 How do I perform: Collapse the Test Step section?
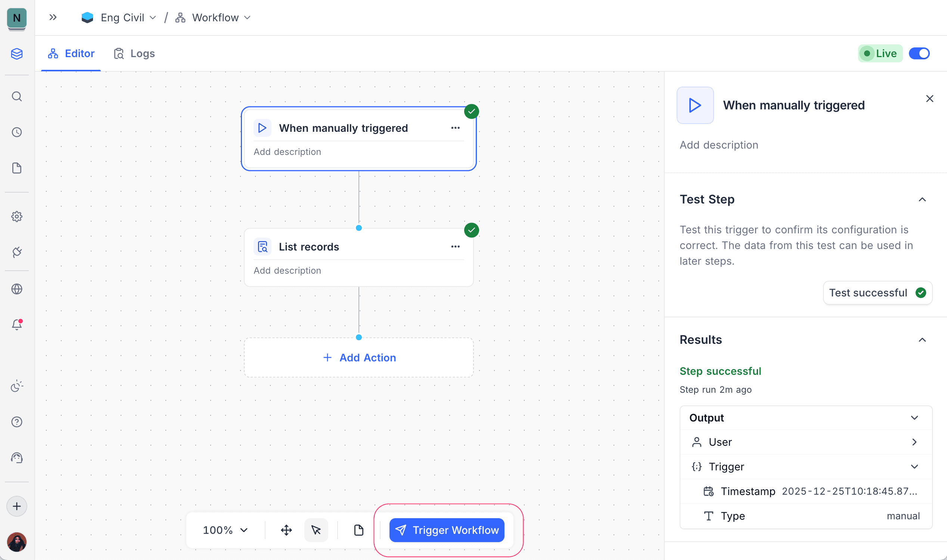[x=922, y=200]
